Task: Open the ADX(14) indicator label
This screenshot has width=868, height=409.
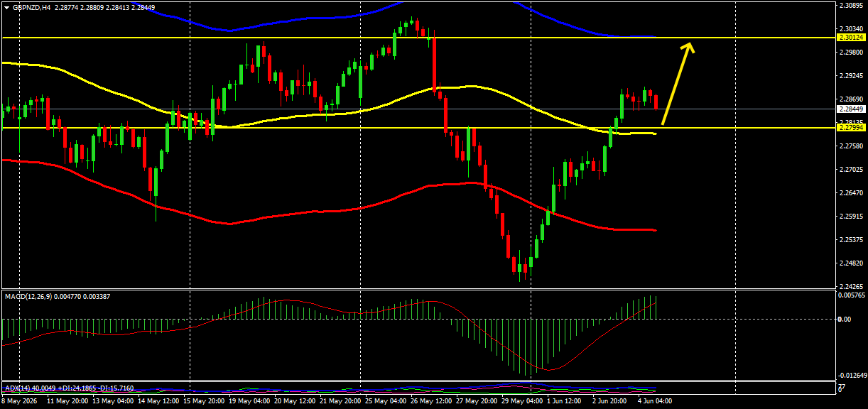Action: 18,388
